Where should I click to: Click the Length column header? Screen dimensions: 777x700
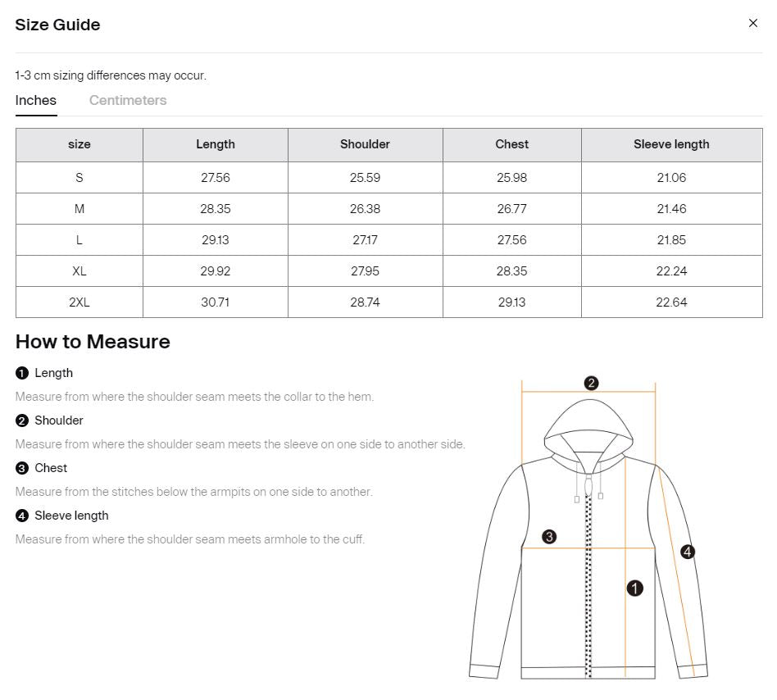click(x=216, y=144)
